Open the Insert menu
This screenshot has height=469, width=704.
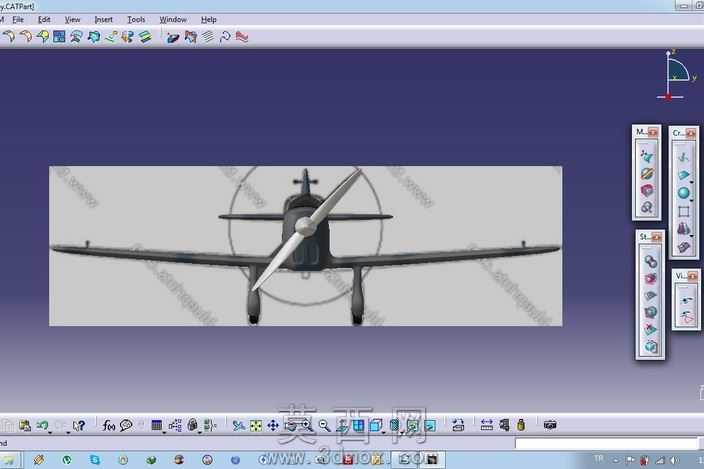tap(104, 20)
